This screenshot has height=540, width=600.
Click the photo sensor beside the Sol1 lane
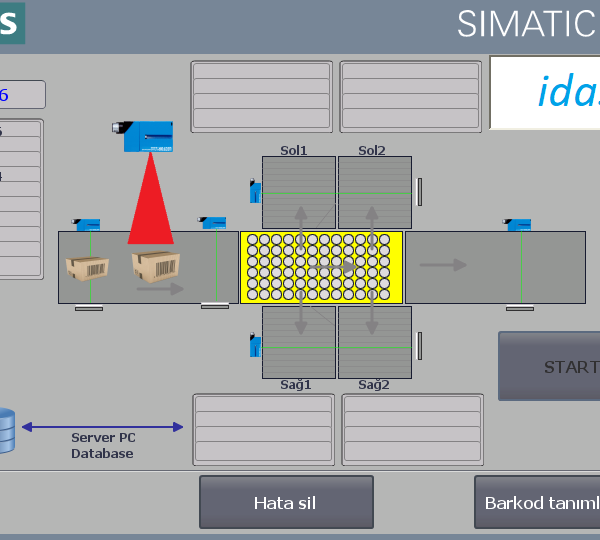(255, 190)
